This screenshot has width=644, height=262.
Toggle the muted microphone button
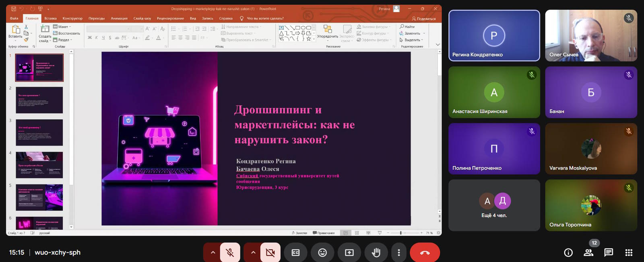(x=230, y=252)
